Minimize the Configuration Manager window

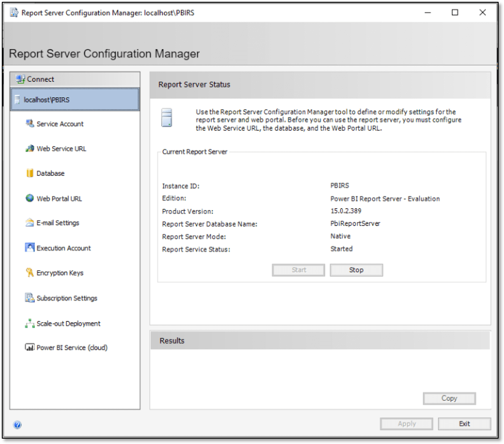point(427,13)
